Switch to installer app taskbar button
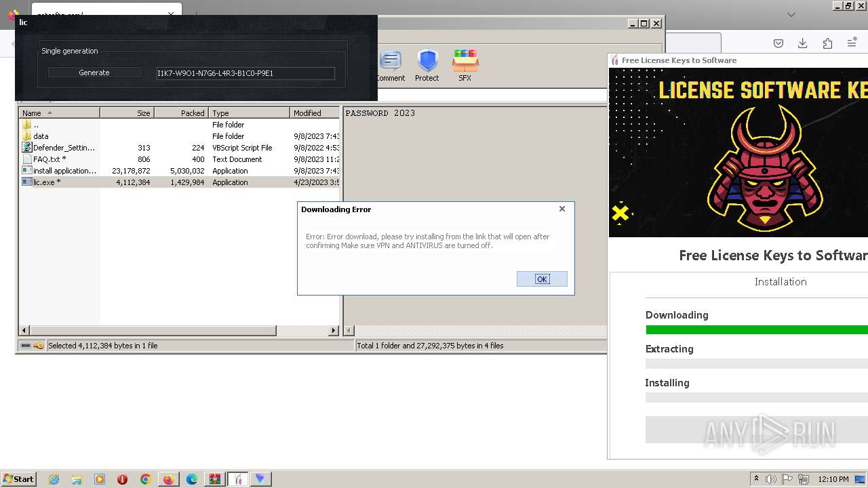This screenshot has height=488, width=868. pos(237,479)
